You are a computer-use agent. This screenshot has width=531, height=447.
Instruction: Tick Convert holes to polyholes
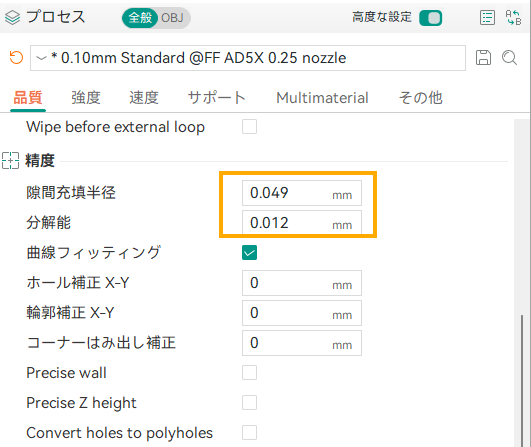pos(249,433)
